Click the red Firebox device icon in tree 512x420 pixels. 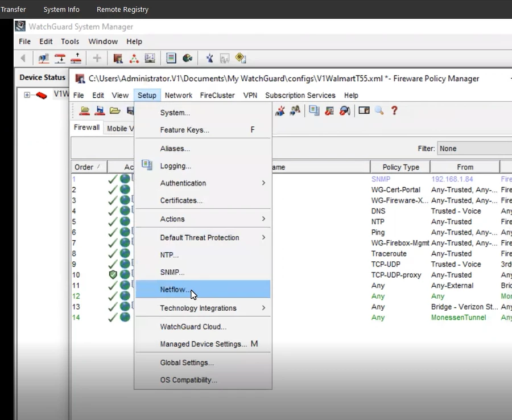42,95
